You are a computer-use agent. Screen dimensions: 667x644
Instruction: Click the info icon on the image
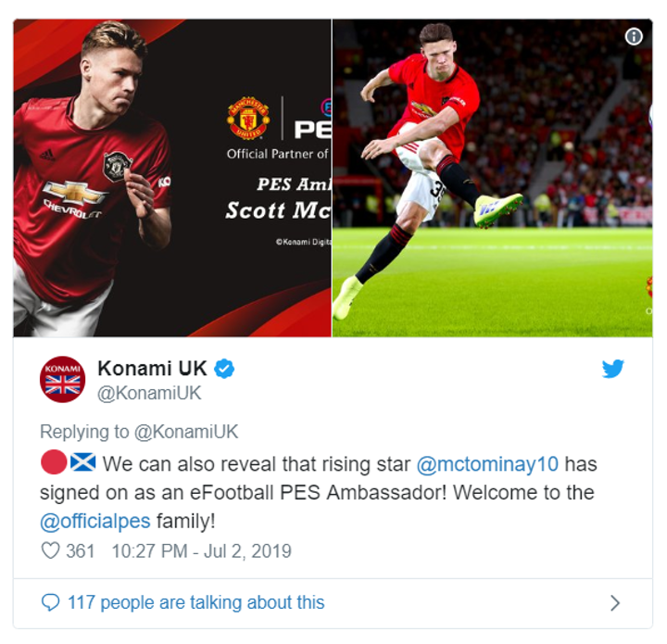pos(634,36)
